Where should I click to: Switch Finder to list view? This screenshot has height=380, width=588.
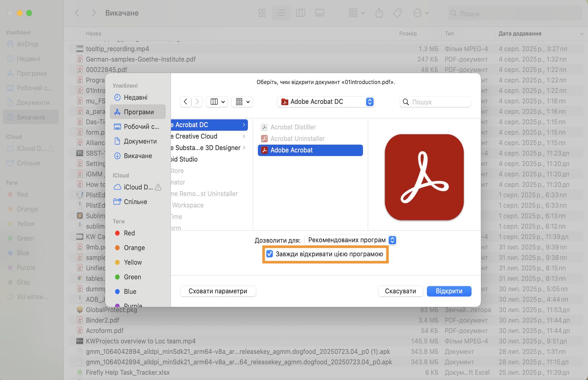click(281, 13)
